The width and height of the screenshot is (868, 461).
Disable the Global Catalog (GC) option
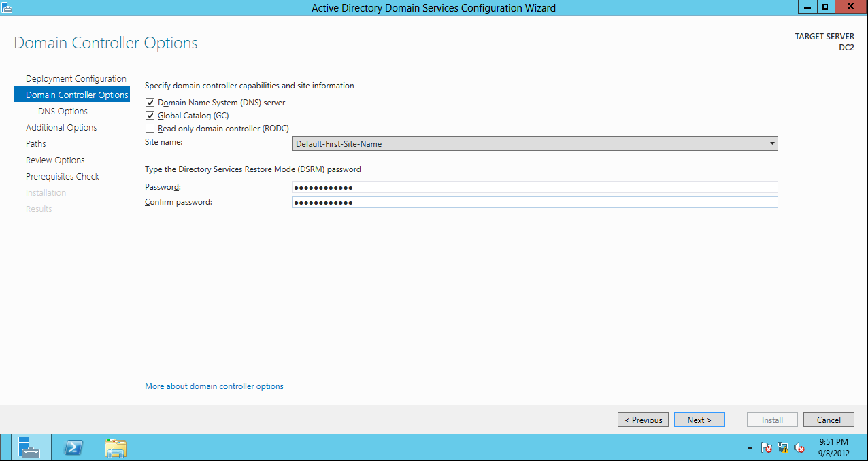pyautogui.click(x=150, y=115)
